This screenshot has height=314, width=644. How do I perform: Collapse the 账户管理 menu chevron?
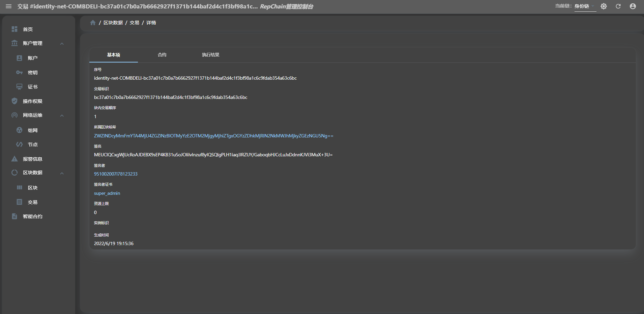[62, 44]
